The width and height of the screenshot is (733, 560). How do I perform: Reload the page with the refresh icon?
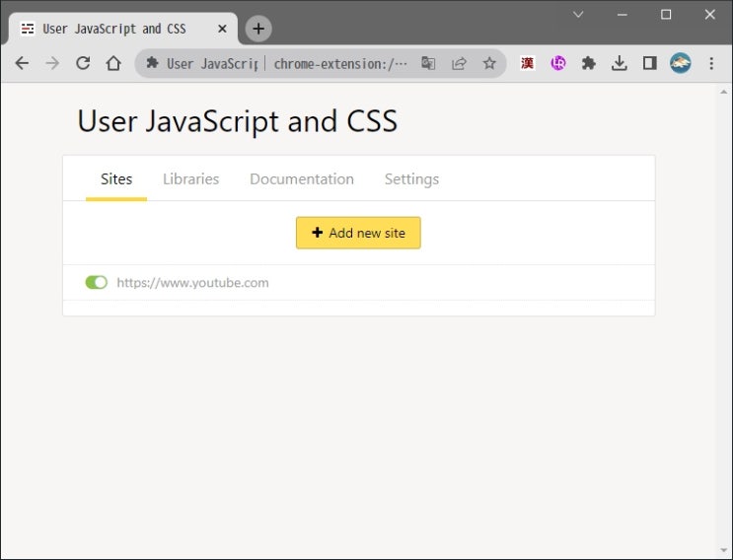(x=83, y=63)
